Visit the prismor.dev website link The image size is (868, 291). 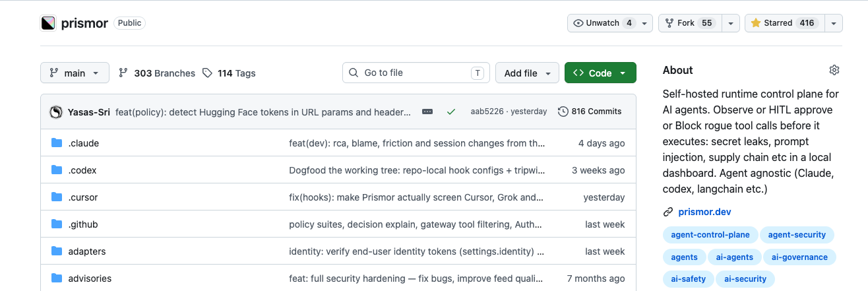tap(704, 212)
